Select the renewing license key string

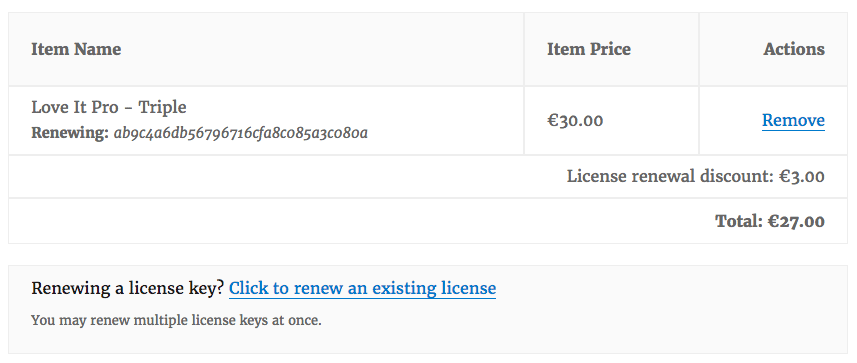[x=240, y=133]
